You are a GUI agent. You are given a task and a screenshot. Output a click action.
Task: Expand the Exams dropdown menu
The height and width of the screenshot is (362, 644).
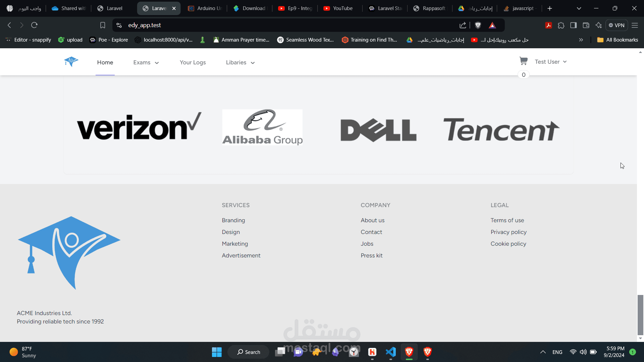(x=146, y=63)
